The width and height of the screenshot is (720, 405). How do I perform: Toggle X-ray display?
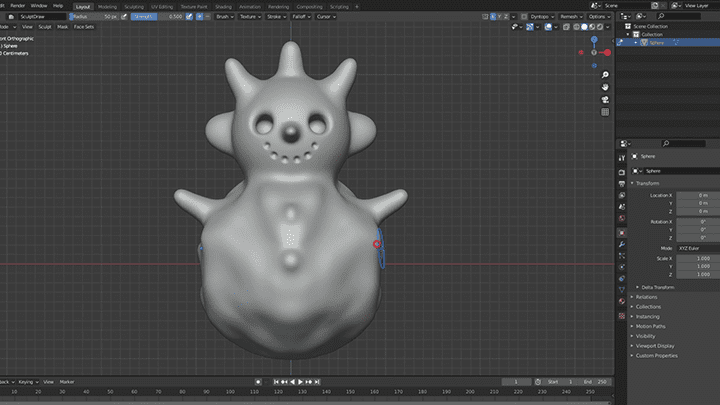click(566, 27)
